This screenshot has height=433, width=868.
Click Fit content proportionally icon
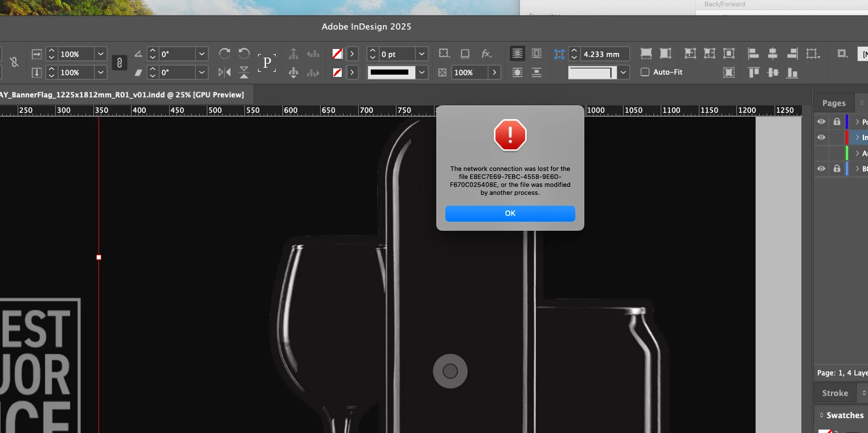pyautogui.click(x=665, y=54)
